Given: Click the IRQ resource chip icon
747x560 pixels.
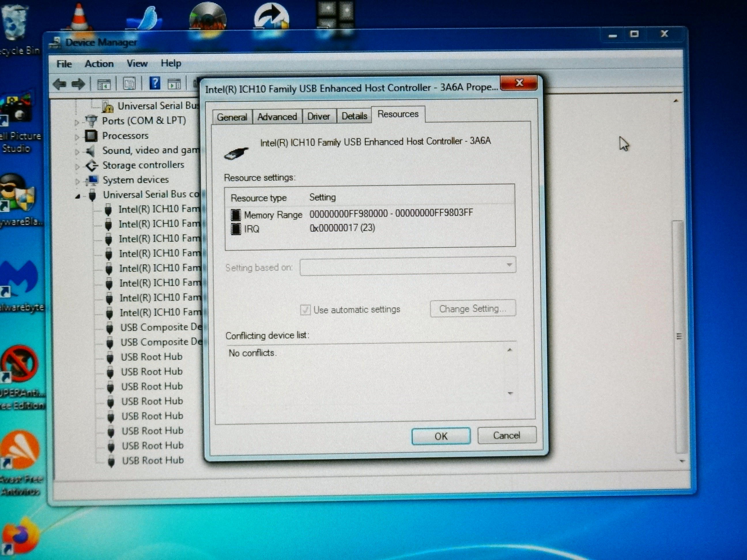Looking at the screenshot, I should tap(236, 229).
